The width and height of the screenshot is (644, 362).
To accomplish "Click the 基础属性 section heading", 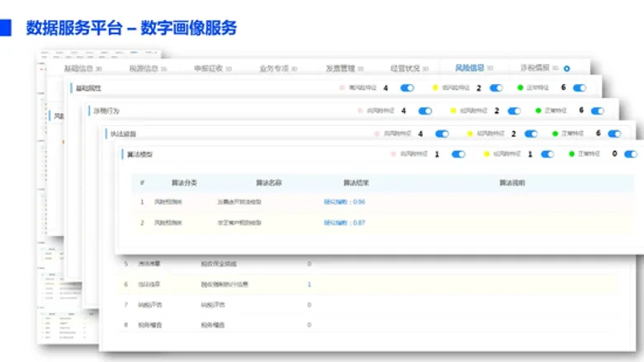I will (88, 88).
